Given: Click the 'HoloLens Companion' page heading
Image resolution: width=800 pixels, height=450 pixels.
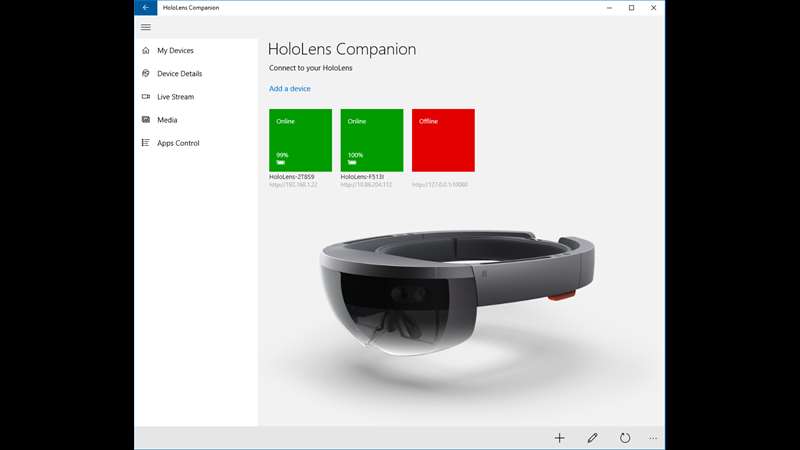Looking at the screenshot, I should (342, 49).
